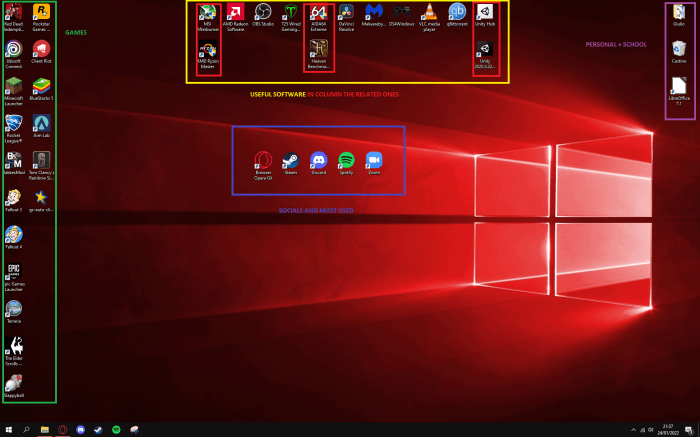
Task: Switch to Opera GX in the taskbar
Action: point(62,429)
